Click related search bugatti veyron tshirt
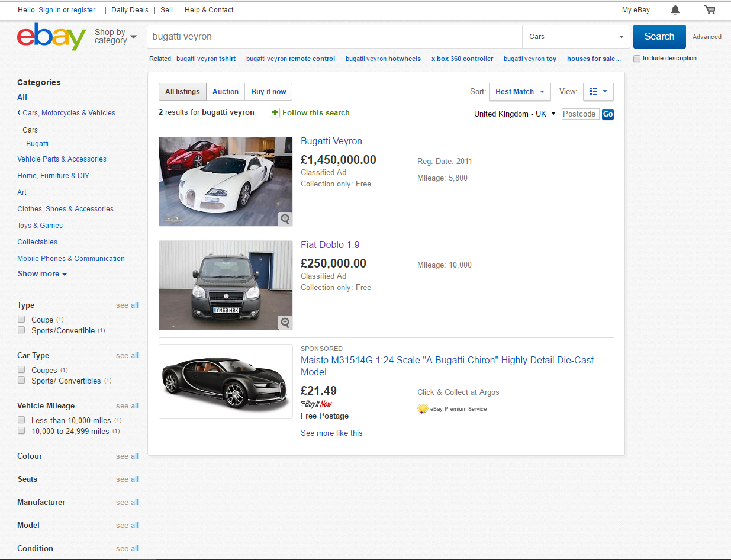 [x=206, y=59]
